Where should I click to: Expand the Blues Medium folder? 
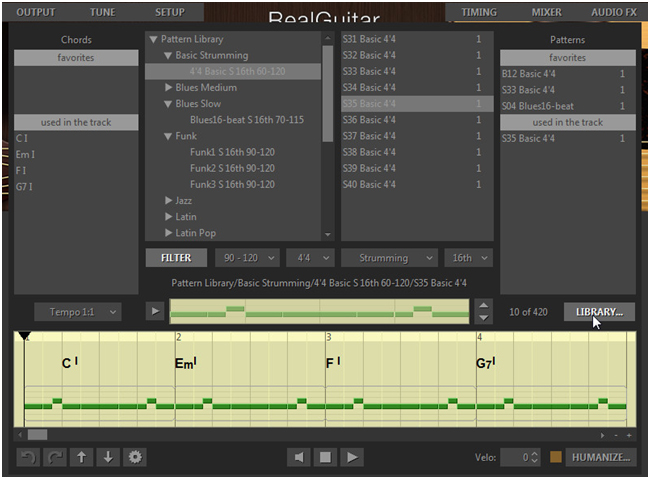click(x=168, y=88)
